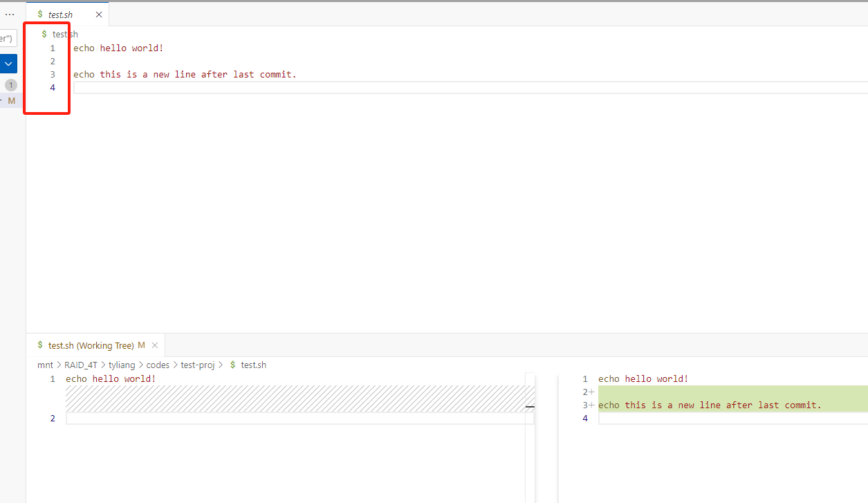Click line number 4 in right diff pane
Screen dimensions: 868x503
tap(585, 419)
